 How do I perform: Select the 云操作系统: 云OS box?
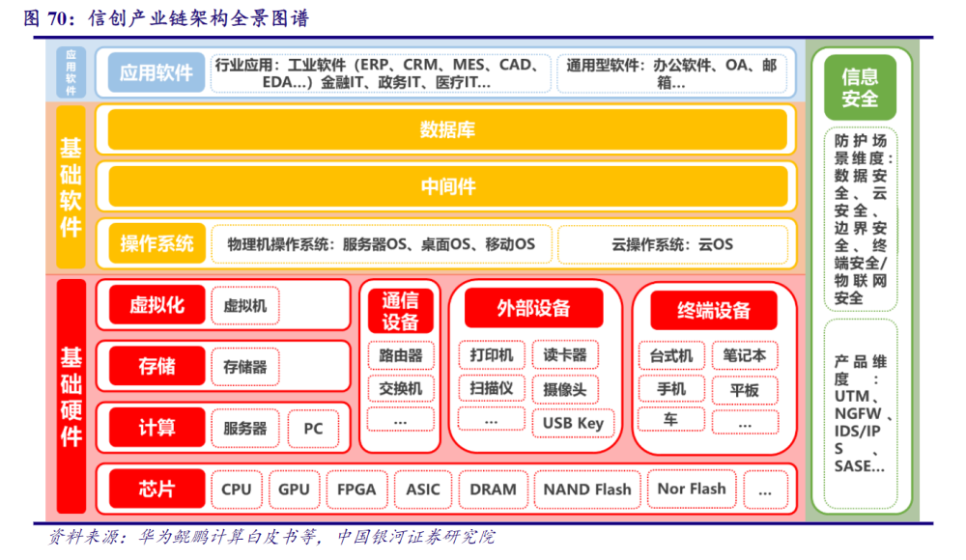pyautogui.click(x=672, y=244)
